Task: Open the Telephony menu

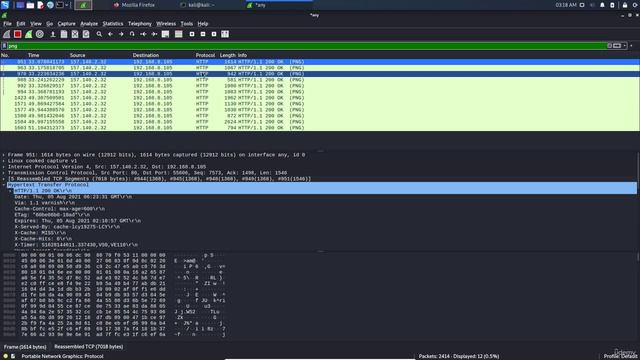Action: pyautogui.click(x=140, y=24)
